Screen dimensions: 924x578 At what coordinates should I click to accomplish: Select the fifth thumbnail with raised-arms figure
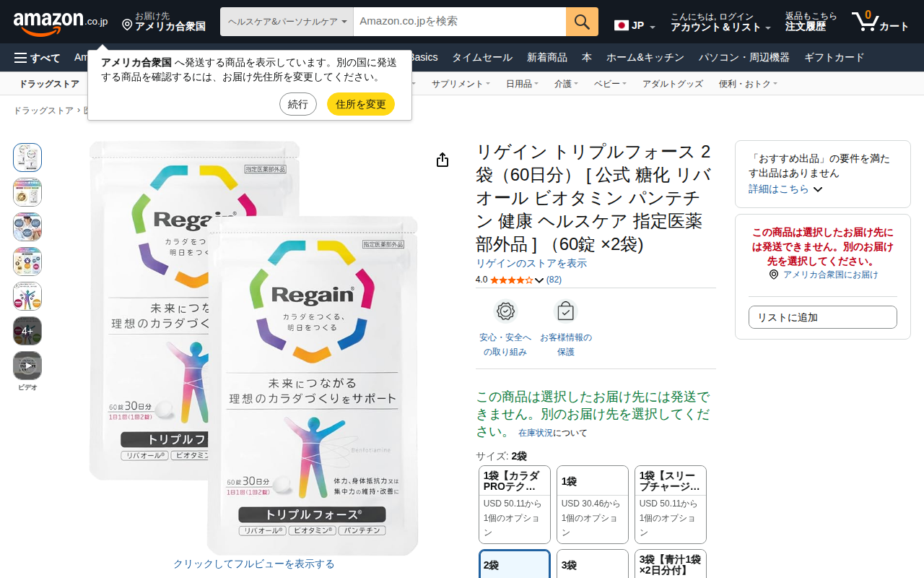pyautogui.click(x=27, y=296)
